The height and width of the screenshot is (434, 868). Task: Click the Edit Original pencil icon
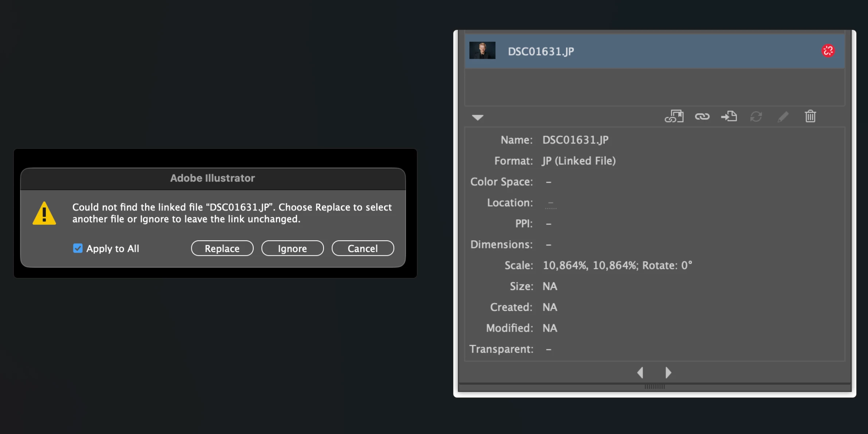click(783, 116)
